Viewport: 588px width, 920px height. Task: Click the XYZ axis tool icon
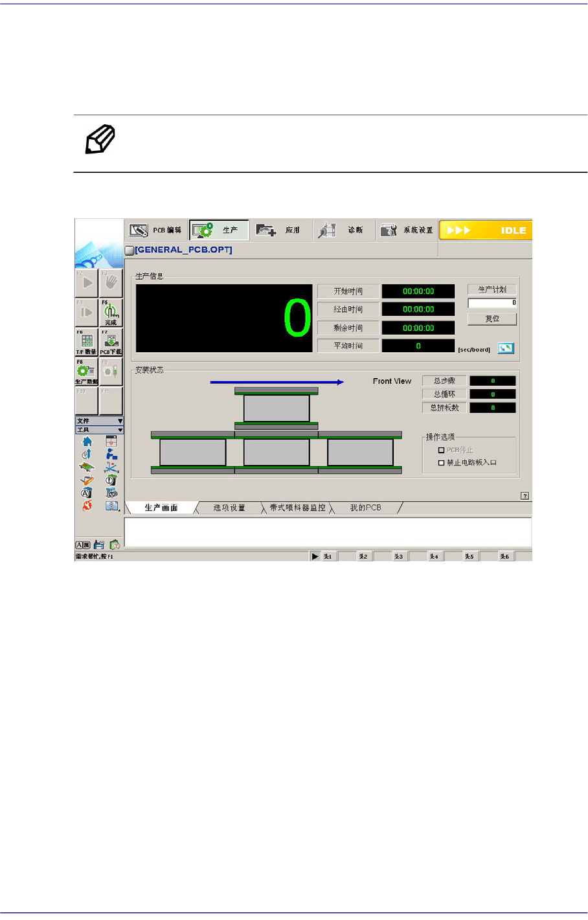(x=111, y=467)
